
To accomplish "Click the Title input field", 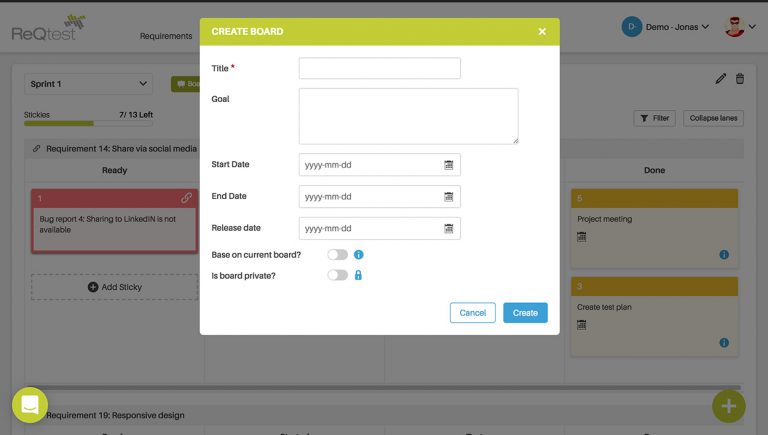I will 379,68.
